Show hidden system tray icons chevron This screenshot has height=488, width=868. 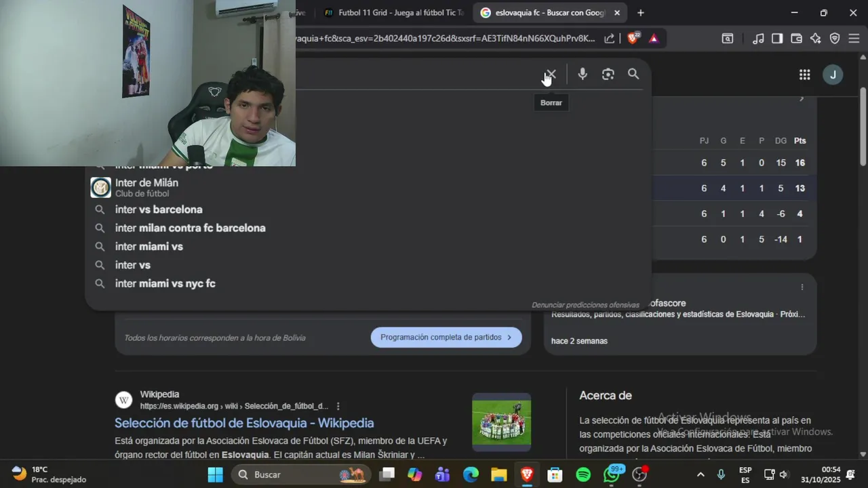click(x=701, y=474)
